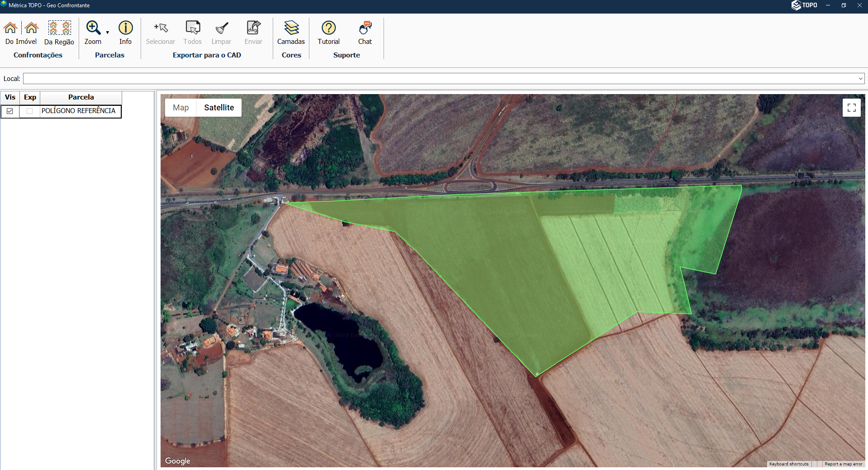Switch to Satellite view tab

[x=219, y=108]
